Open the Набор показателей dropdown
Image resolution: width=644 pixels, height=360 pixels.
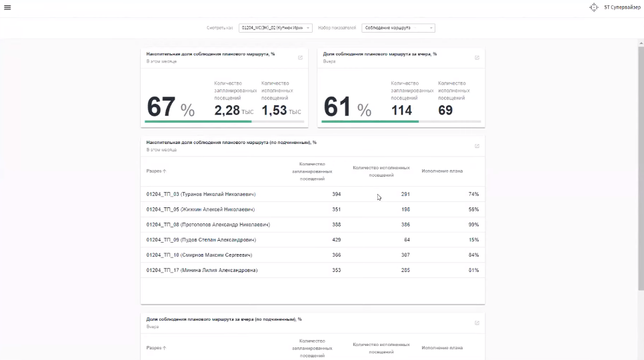click(x=398, y=28)
